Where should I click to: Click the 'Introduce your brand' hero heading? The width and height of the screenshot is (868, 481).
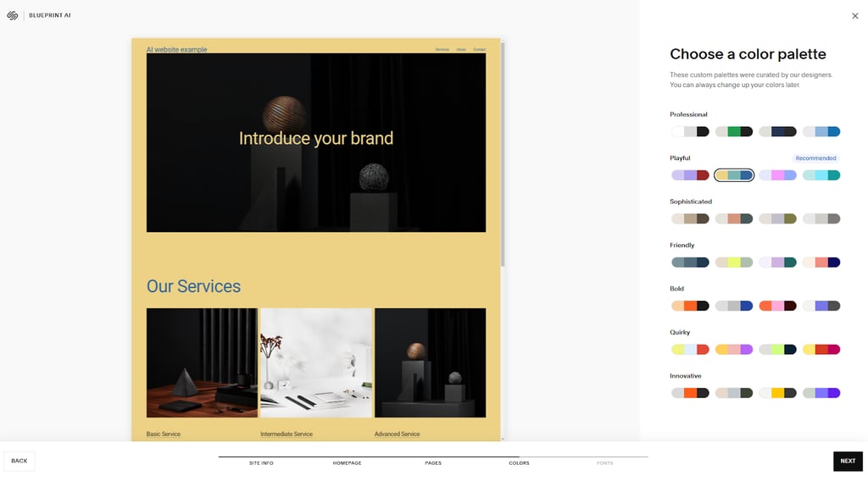point(316,138)
